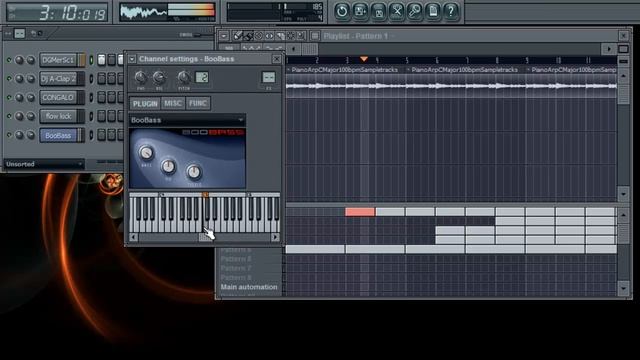Select the slice tool in Playlist toolbar
The image size is (640, 360).
point(280,36)
